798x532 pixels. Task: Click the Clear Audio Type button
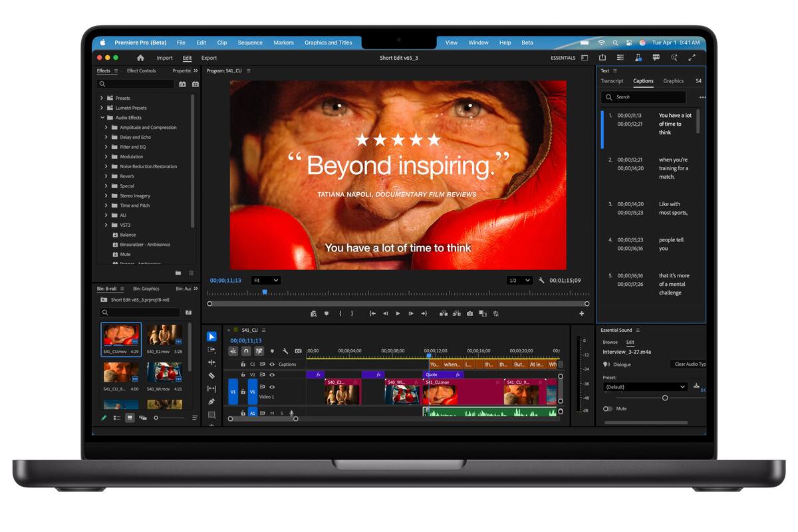tap(688, 364)
